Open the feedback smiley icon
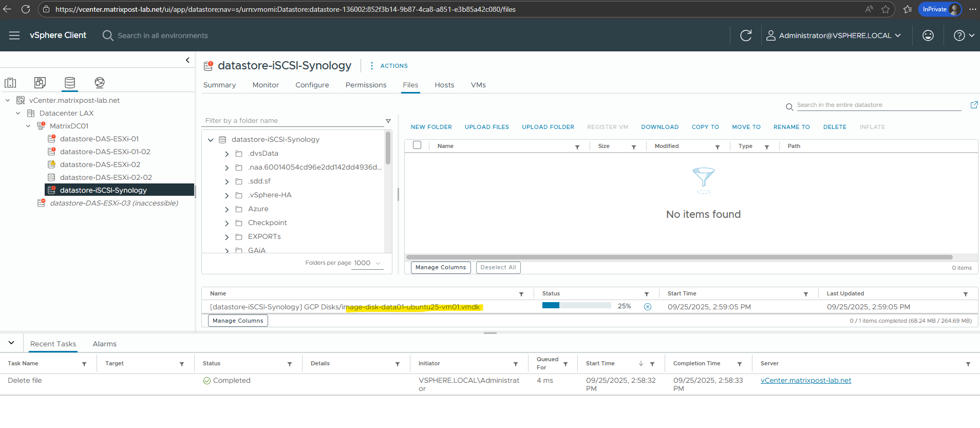980x428 pixels. [928, 35]
